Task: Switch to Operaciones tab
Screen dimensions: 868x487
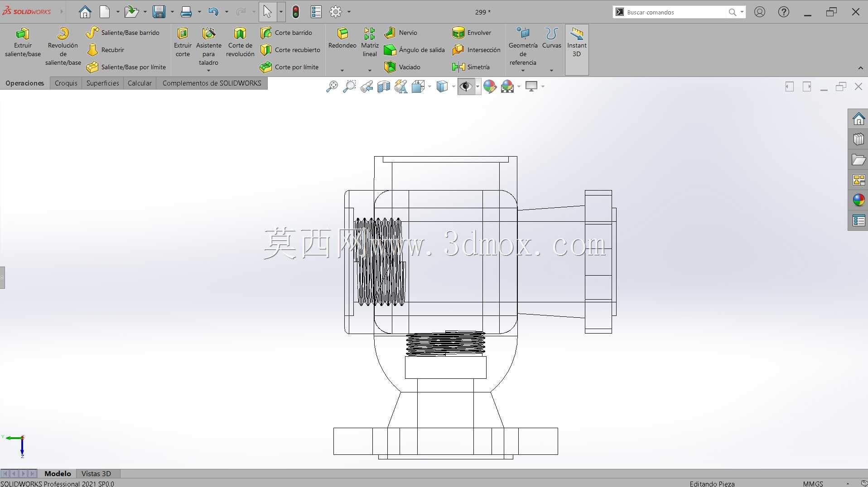Action: [x=25, y=83]
